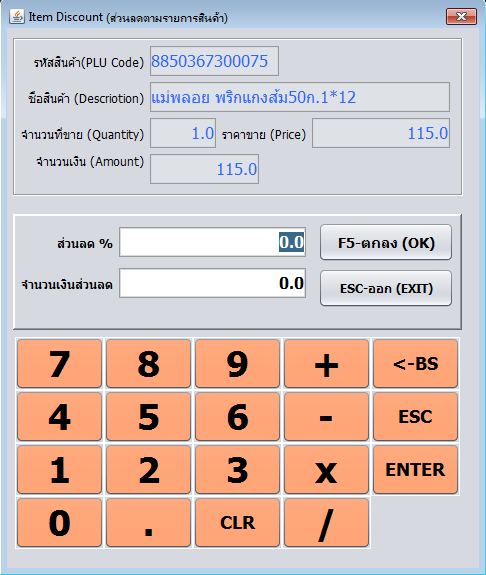Click the Java icon in title bar
The height and width of the screenshot is (575, 486).
tap(17, 17)
